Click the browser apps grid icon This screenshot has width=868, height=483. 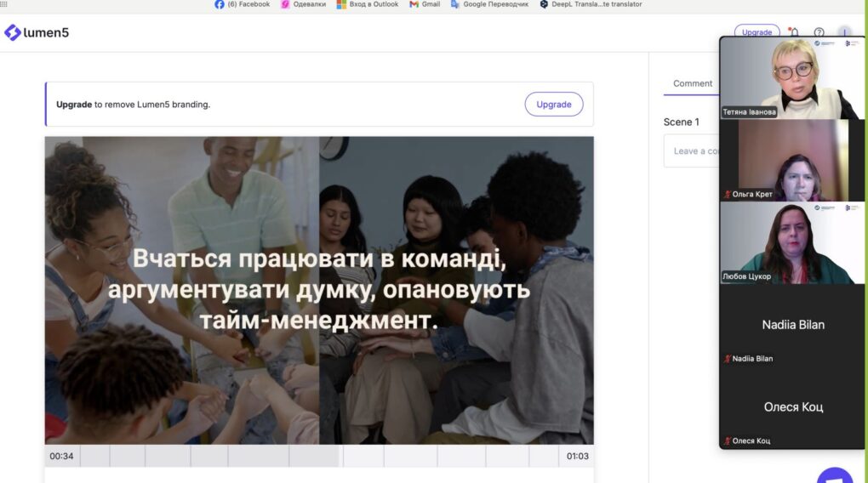click(3, 4)
